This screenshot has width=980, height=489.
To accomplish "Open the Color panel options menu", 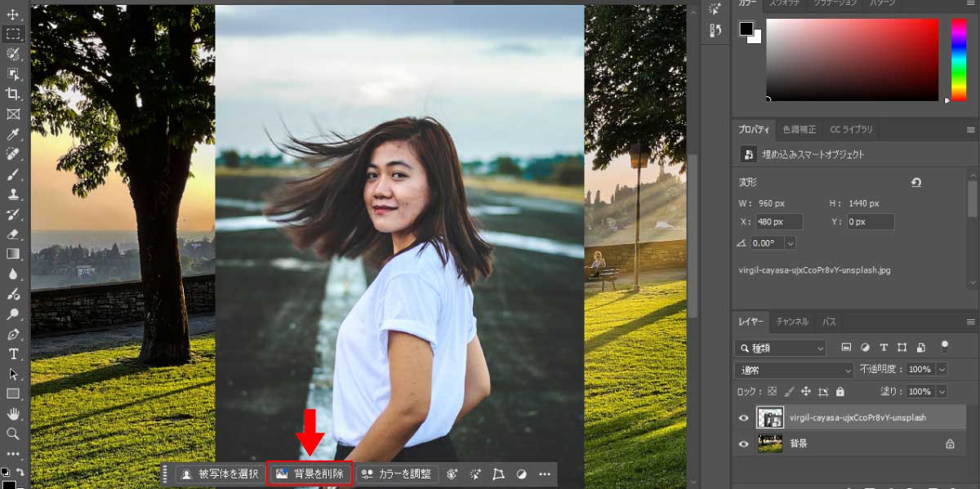I will [x=970, y=3].
